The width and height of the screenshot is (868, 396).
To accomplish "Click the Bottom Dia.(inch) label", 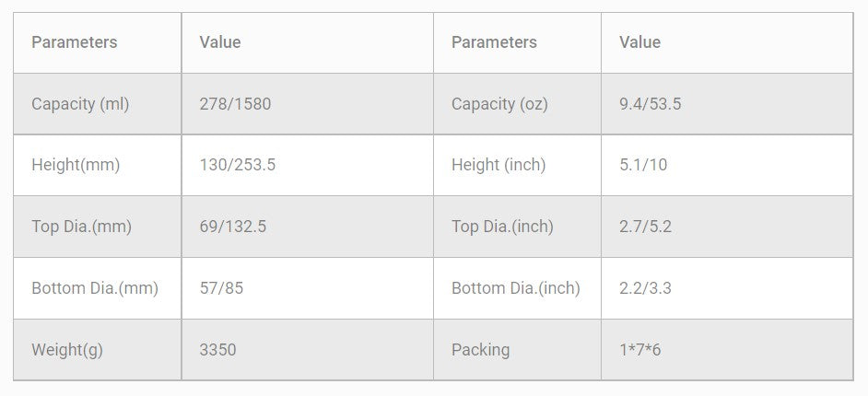I will tap(516, 288).
